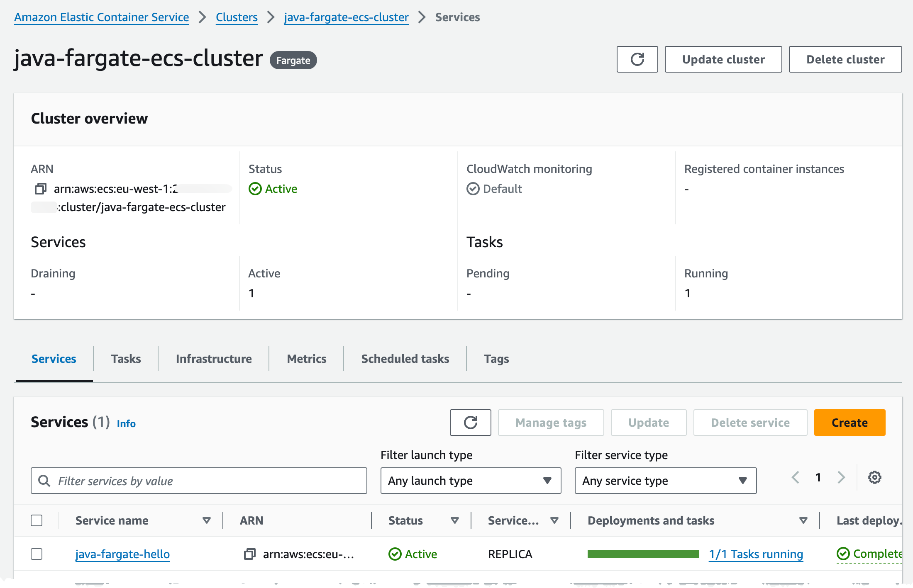
Task: Select all services checkbox in header
Action: click(x=37, y=520)
